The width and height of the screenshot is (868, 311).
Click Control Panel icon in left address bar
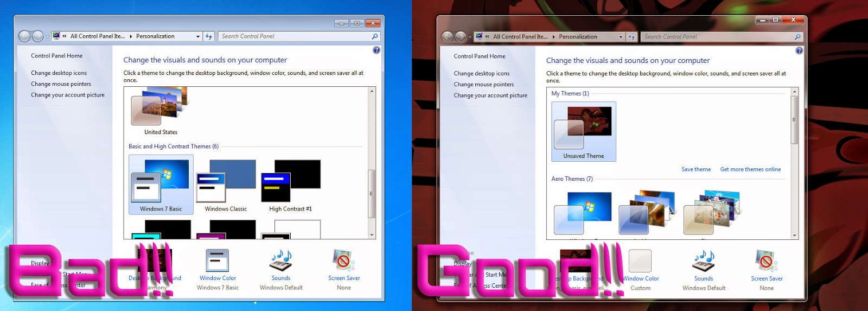point(56,36)
